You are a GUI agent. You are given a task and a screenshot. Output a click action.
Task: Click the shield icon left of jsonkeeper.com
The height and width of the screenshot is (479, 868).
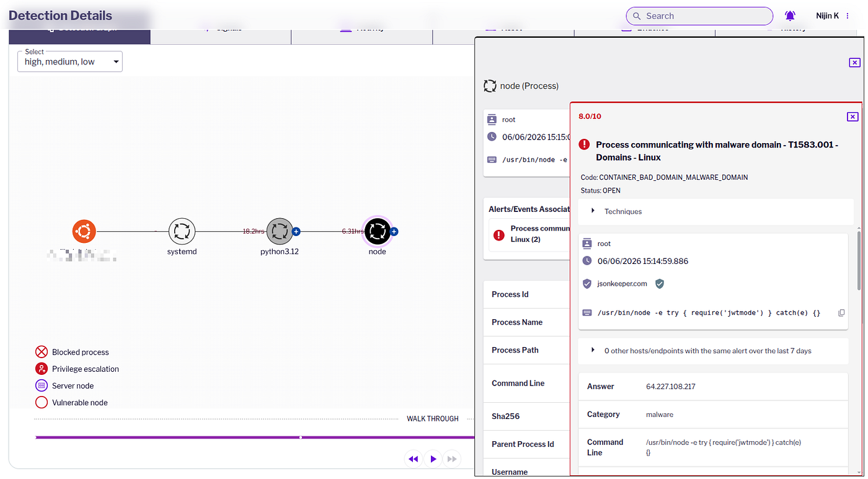tap(587, 284)
